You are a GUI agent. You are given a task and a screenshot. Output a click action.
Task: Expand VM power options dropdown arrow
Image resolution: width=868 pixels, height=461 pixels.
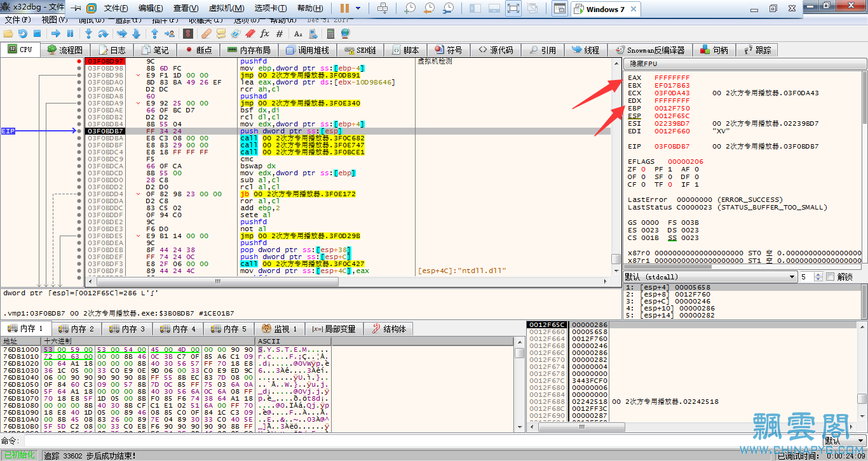[358, 8]
